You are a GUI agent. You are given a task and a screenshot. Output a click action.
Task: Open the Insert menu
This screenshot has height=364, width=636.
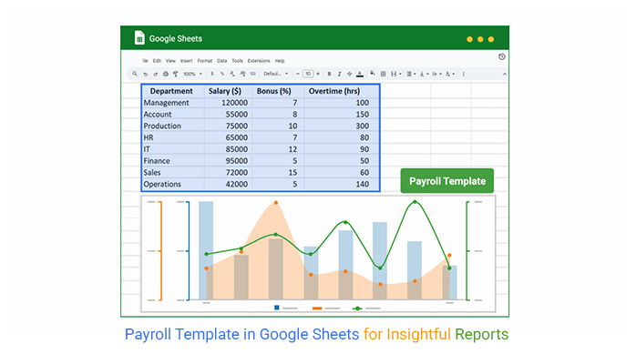pos(187,61)
